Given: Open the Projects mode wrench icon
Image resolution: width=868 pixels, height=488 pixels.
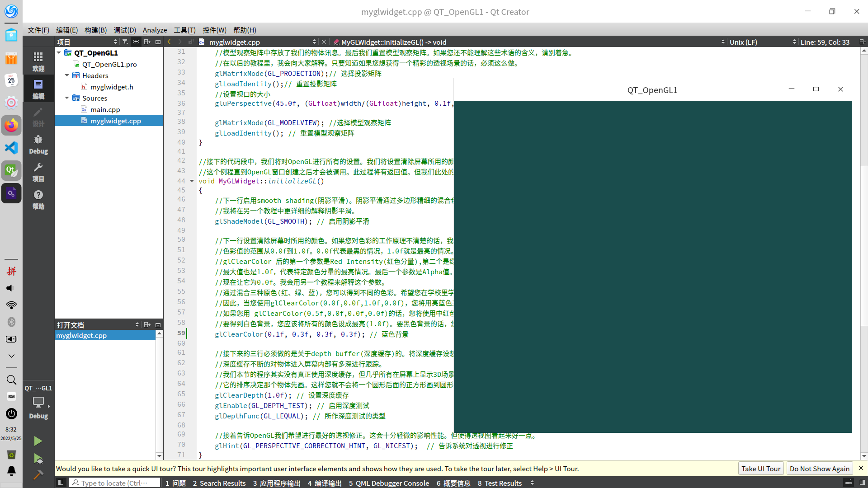Looking at the screenshot, I should point(38,172).
